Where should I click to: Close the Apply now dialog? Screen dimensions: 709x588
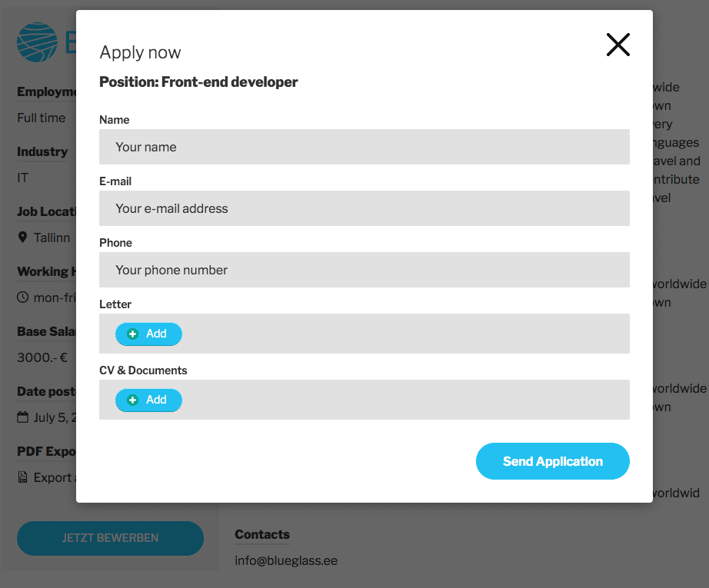(x=617, y=45)
